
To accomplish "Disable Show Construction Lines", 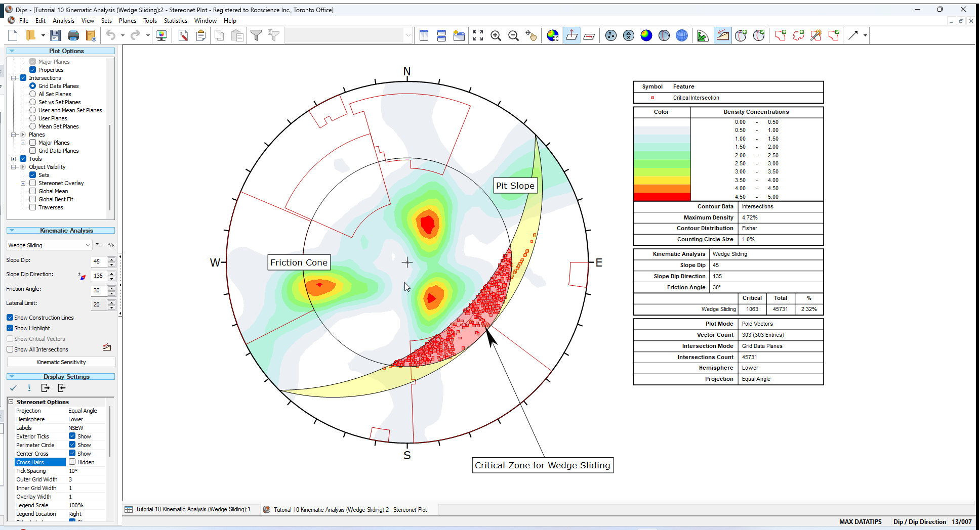I will pyautogui.click(x=10, y=318).
